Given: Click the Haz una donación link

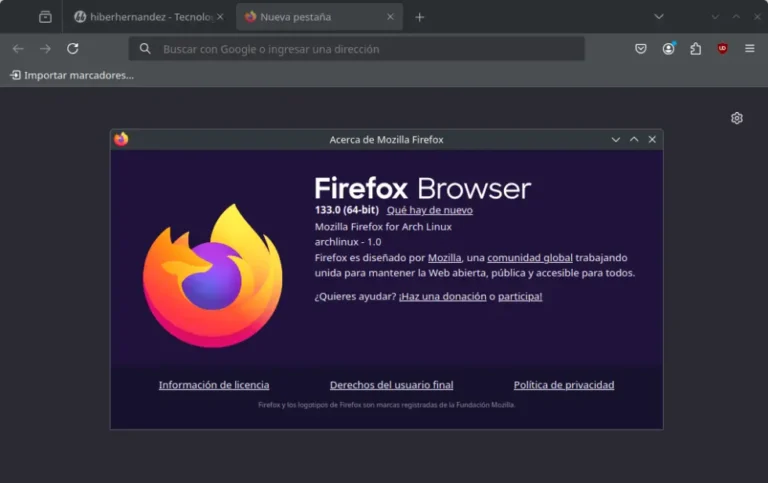Looking at the screenshot, I should tap(441, 296).
